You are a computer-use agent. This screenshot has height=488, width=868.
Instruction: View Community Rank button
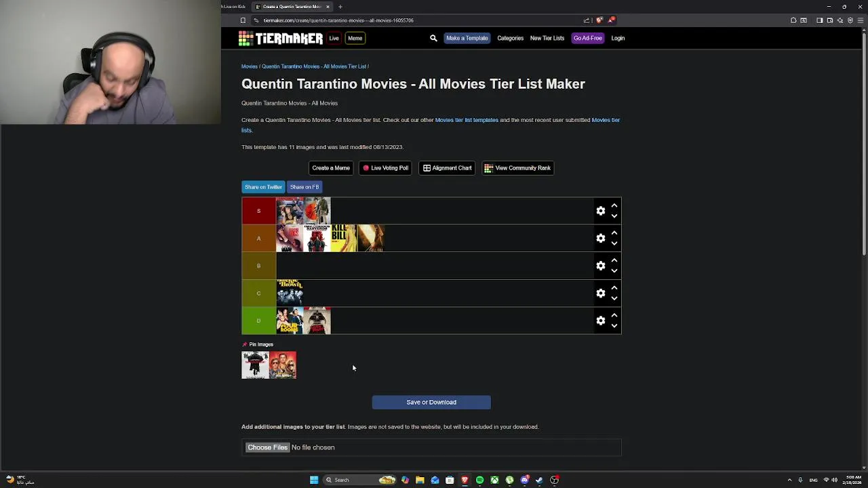coord(517,168)
